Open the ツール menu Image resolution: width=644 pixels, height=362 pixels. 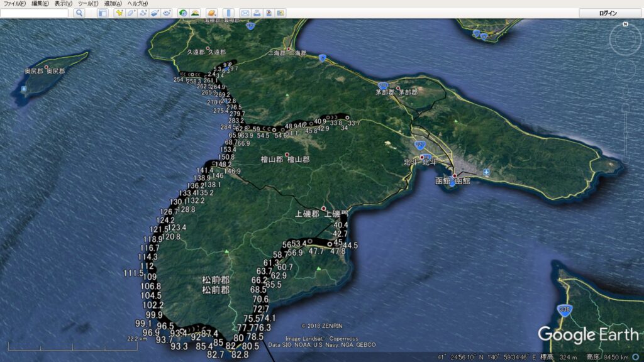point(86,4)
